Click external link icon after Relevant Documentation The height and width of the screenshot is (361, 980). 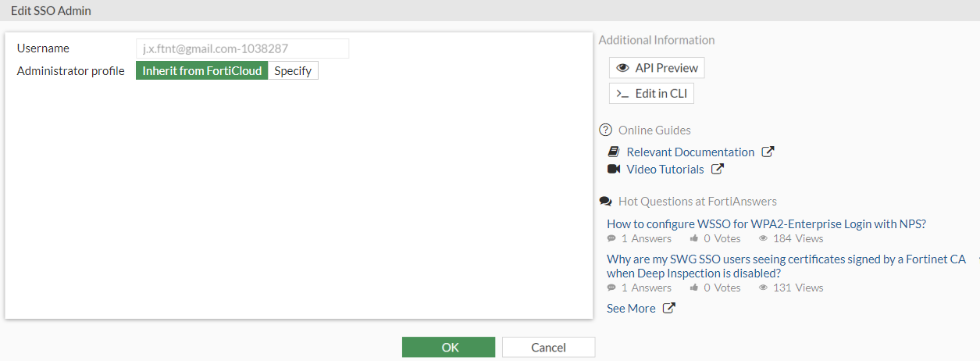coord(768,152)
